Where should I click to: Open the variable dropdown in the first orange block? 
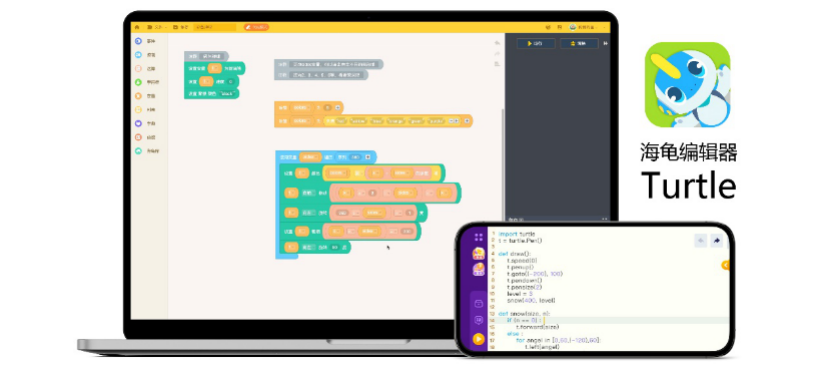pos(302,107)
